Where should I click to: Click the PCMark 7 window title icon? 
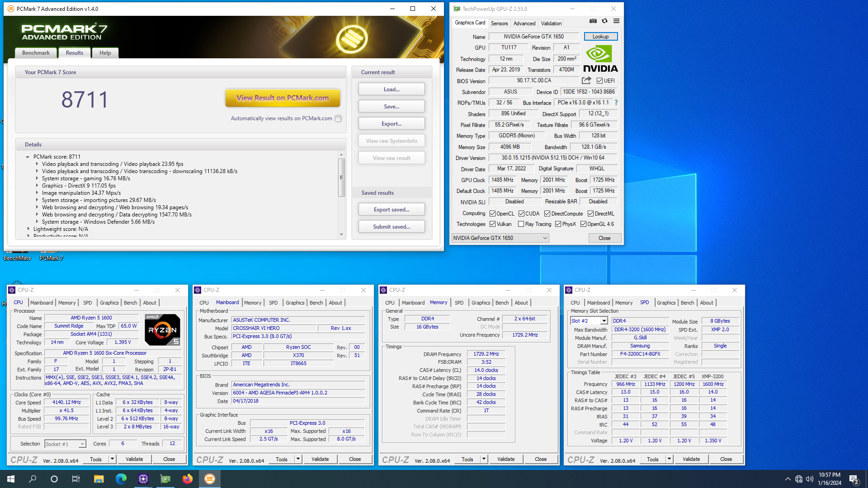tap(10, 9)
